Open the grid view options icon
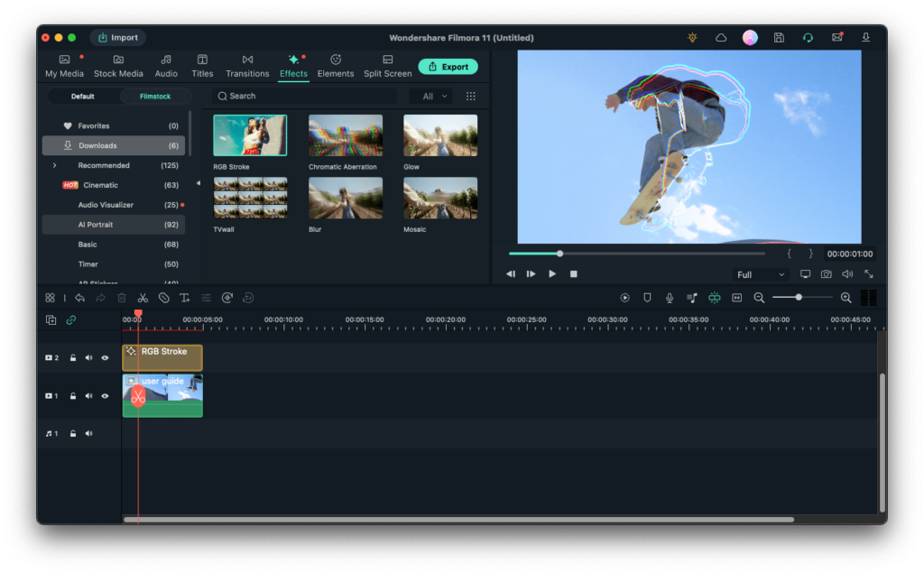Viewport: 924px width, 573px height. [470, 97]
